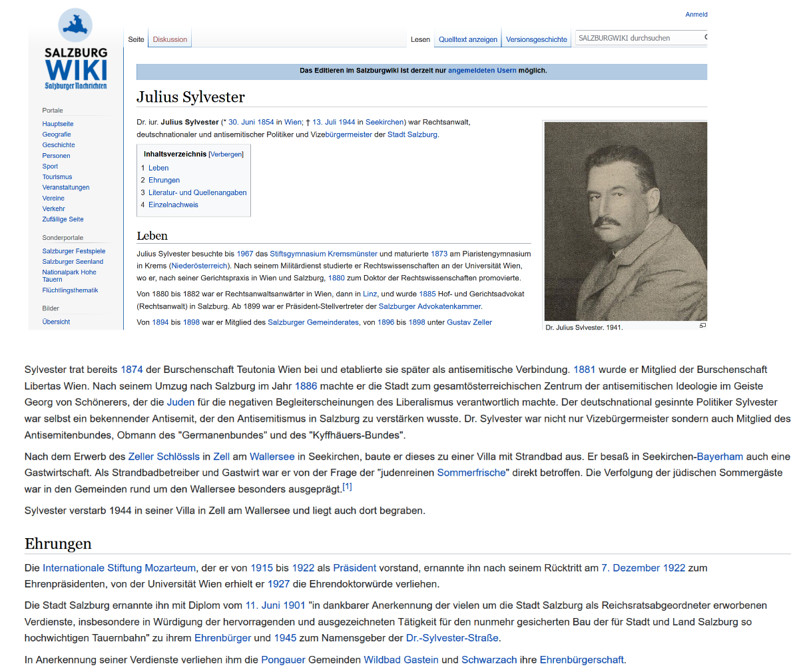Open the Internationale Stiftung Mozarteum link
Image resolution: width=799 pixels, height=672 pixels.
119,568
